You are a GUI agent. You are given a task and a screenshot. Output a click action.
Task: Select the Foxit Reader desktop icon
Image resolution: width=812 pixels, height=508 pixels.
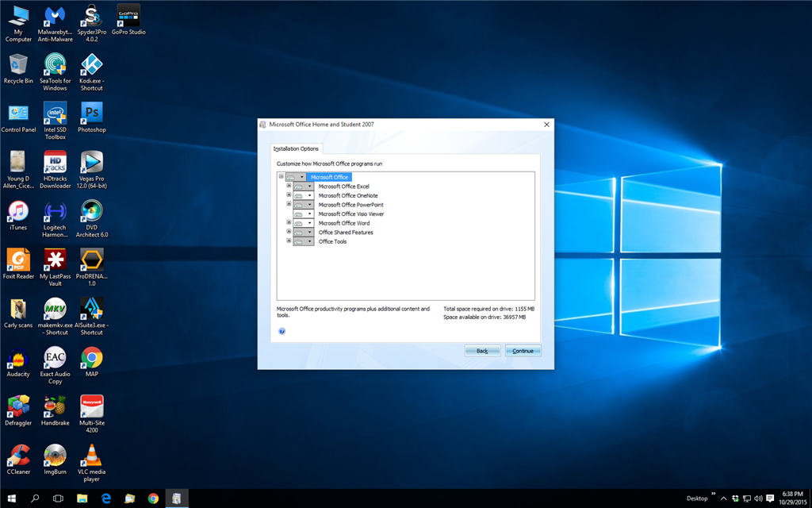(19, 260)
